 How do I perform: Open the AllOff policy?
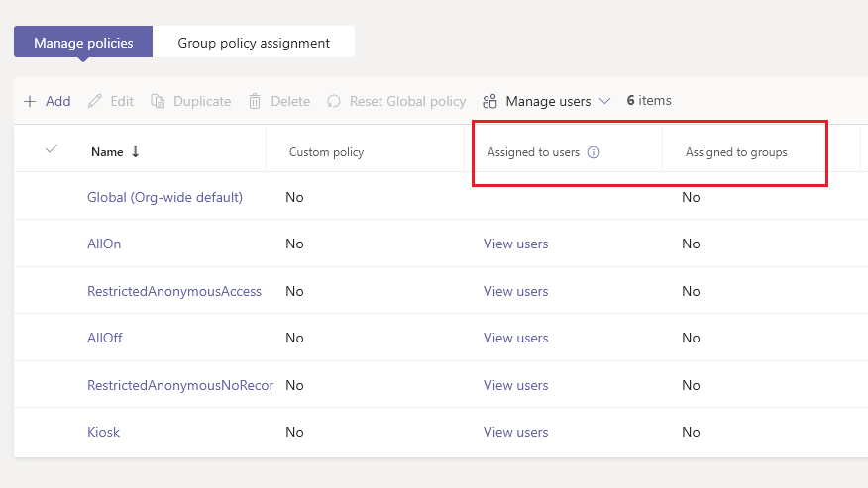click(x=105, y=338)
